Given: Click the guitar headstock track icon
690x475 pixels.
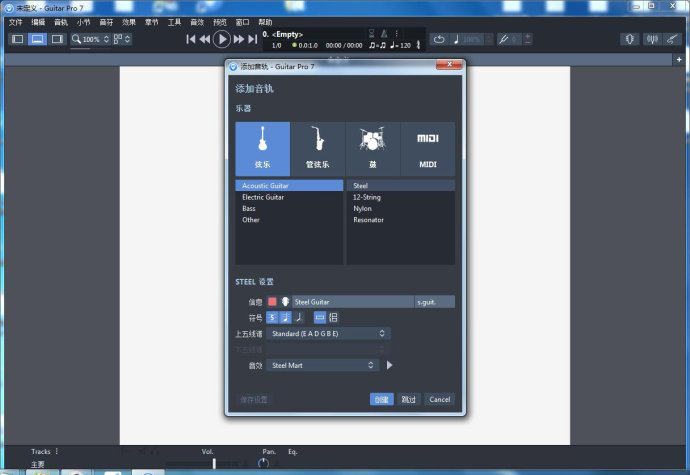Looking at the screenshot, I should pos(285,302).
